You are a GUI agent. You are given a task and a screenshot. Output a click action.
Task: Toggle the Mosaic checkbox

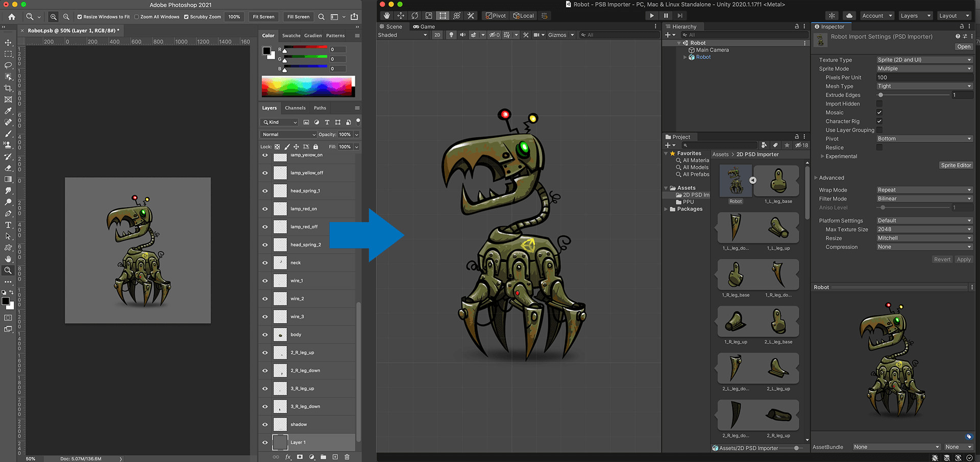coord(879,112)
